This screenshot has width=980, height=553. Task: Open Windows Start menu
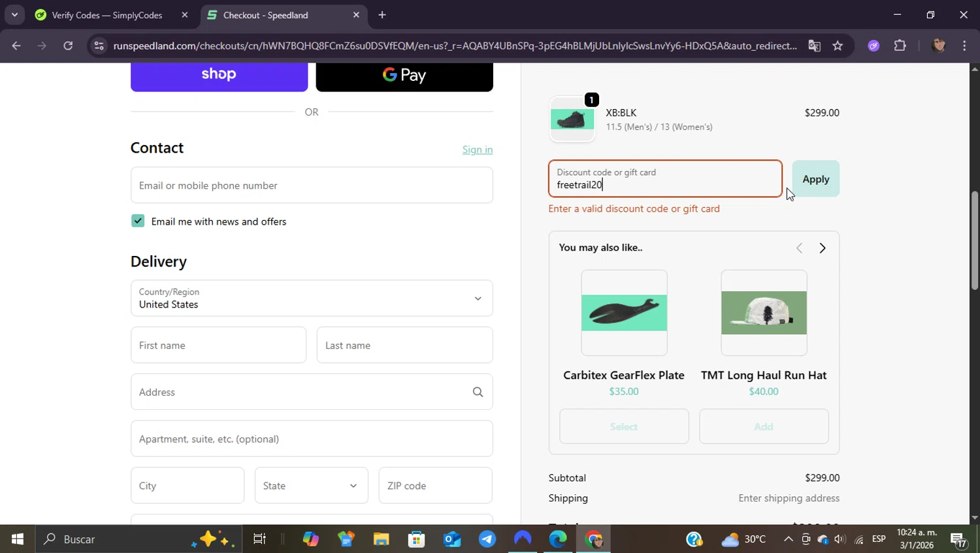(18, 539)
